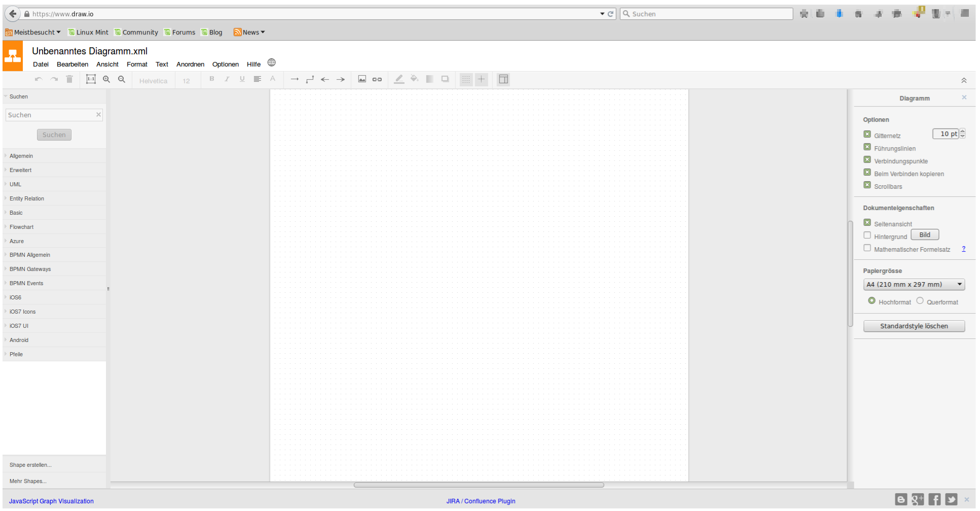Click the zoom out magnifier icon
Image resolution: width=980 pixels, height=511 pixels.
click(x=122, y=79)
